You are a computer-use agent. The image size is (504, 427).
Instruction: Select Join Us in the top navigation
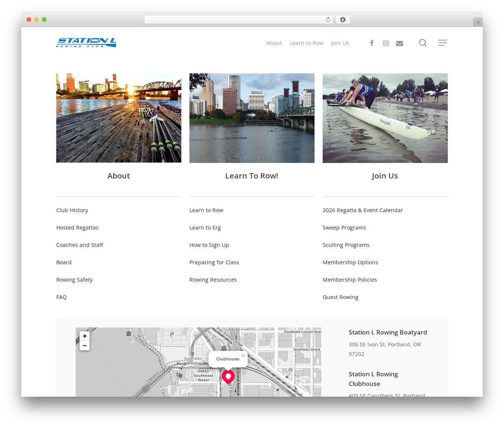click(x=340, y=43)
